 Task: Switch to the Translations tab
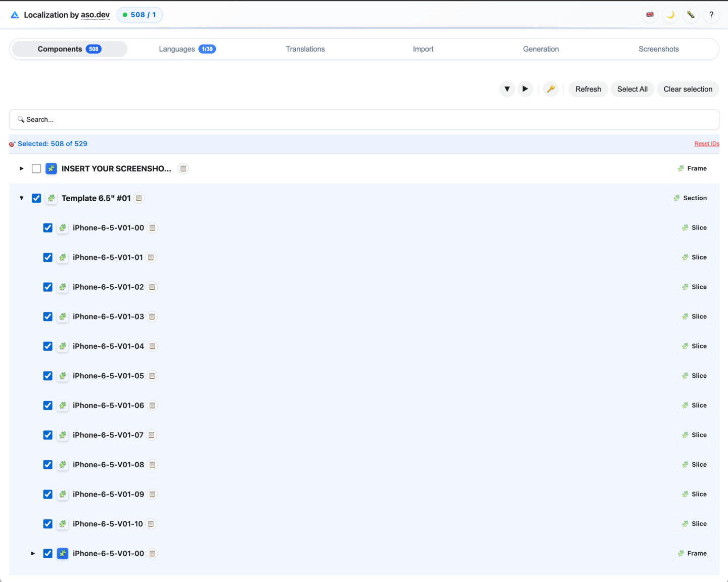point(305,49)
